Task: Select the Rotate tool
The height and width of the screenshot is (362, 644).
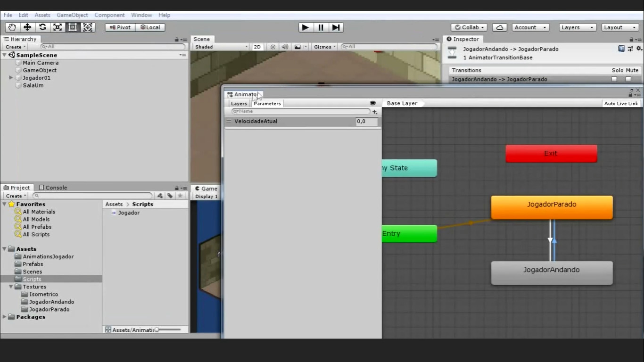Action: tap(42, 27)
